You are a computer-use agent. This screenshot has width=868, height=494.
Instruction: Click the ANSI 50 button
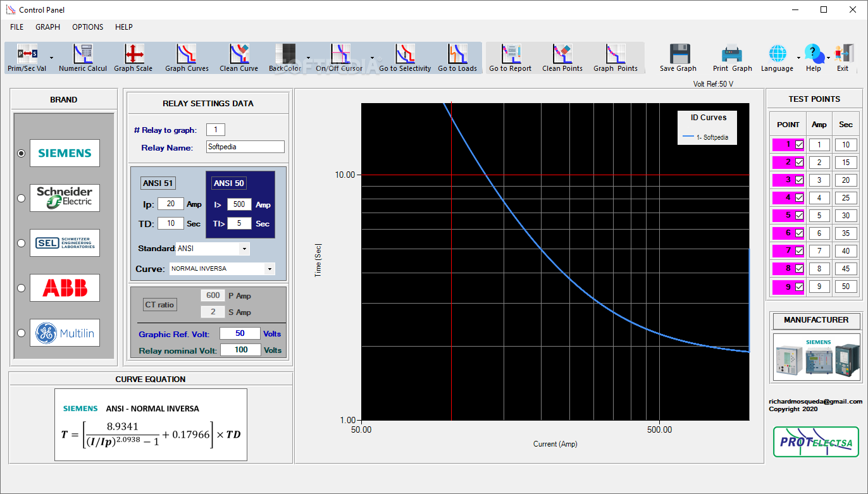tap(228, 183)
